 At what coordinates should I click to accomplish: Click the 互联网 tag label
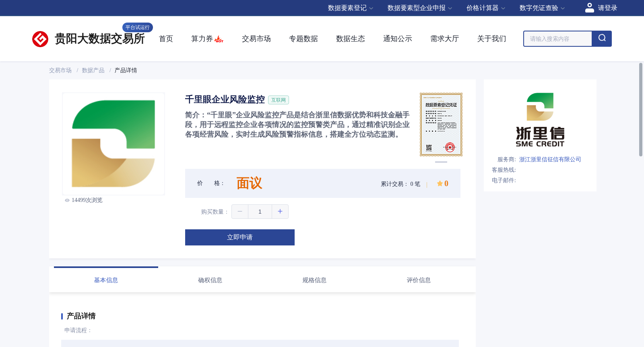click(x=279, y=100)
